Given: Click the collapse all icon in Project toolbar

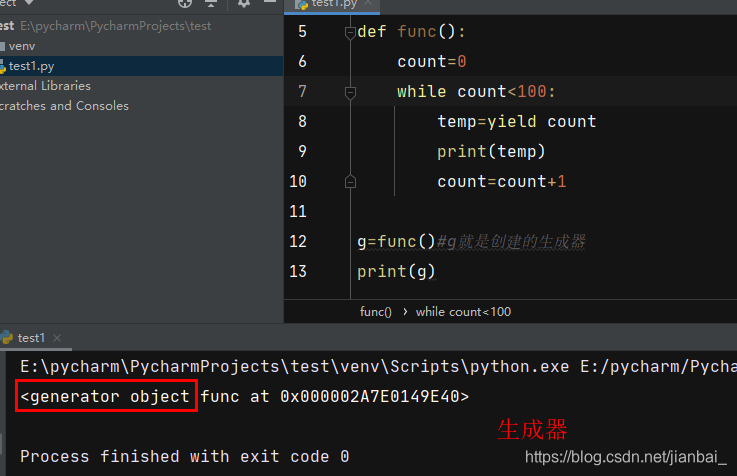Looking at the screenshot, I should (211, 3).
